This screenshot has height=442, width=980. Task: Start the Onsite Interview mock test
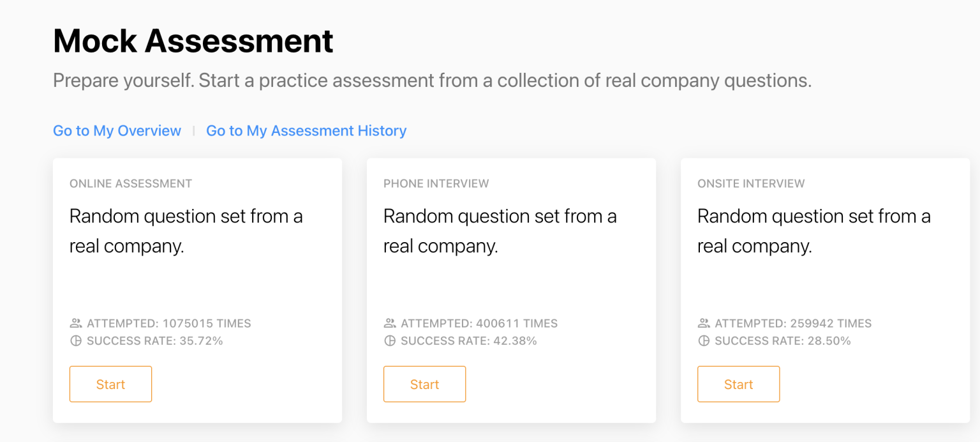(x=738, y=384)
